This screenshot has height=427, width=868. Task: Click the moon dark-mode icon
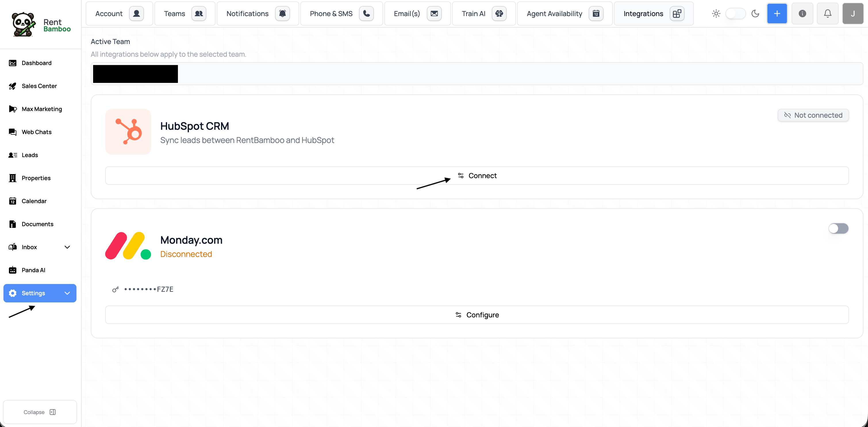coord(755,14)
